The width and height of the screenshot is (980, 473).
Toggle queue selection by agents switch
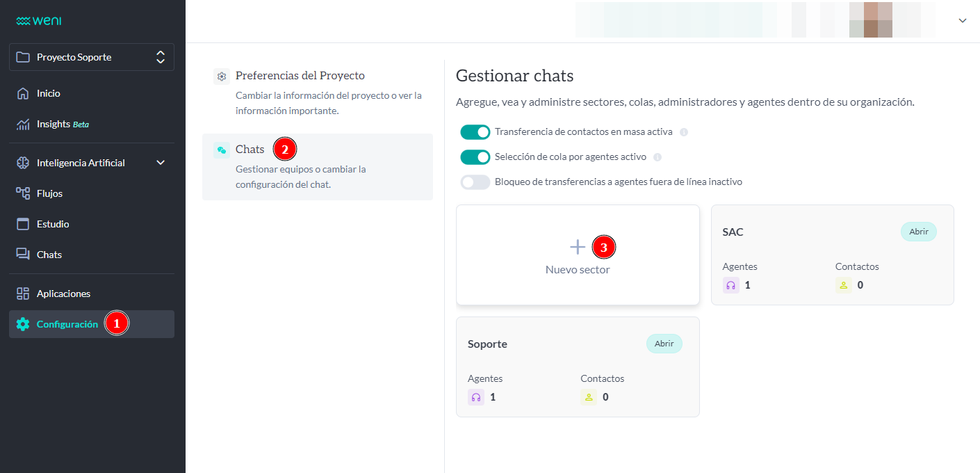(475, 157)
